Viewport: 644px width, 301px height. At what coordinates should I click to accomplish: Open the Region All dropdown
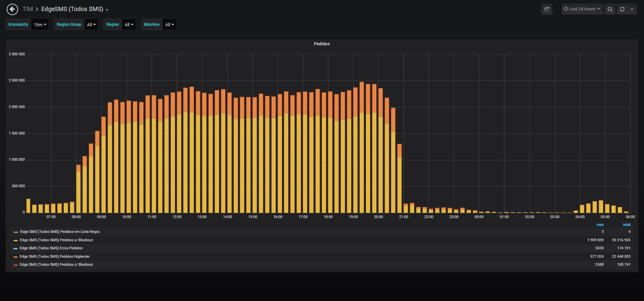coord(129,24)
